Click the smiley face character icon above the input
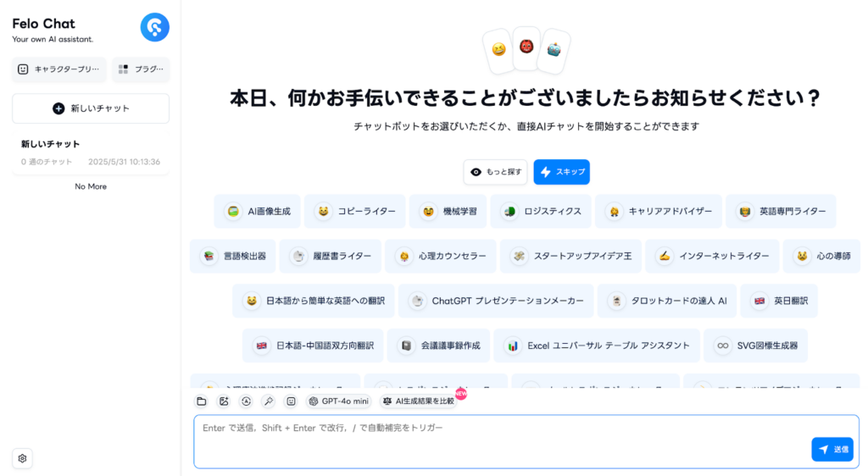 pos(292,401)
